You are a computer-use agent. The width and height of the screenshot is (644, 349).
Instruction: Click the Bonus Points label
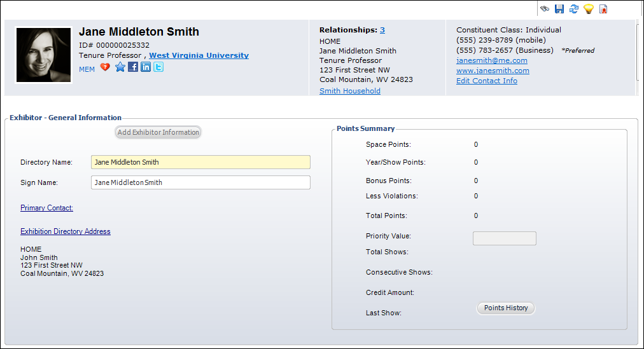(389, 181)
